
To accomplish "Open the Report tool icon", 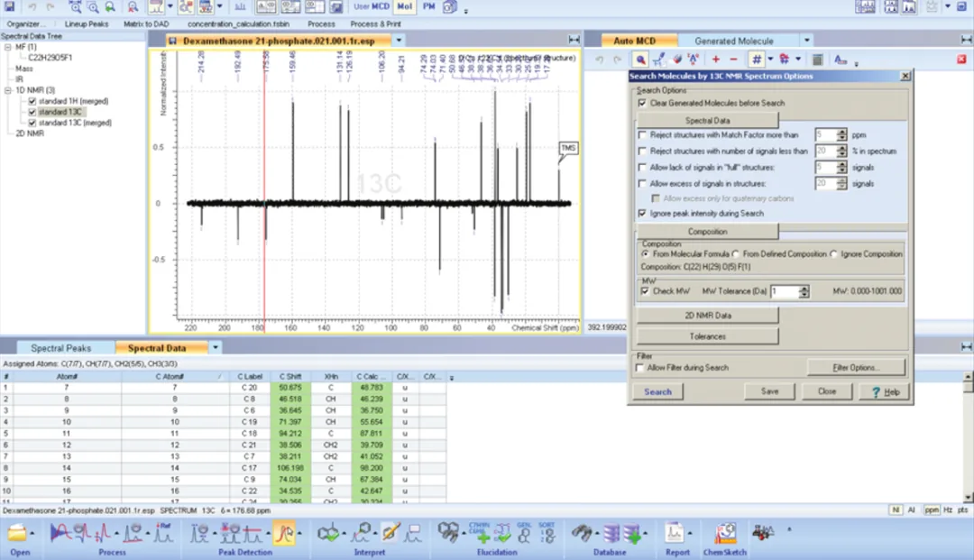I will (674, 533).
